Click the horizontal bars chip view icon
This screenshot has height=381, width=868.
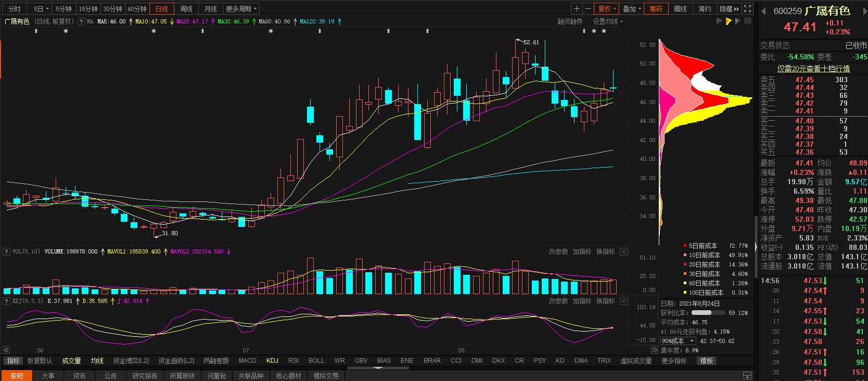coord(719,21)
